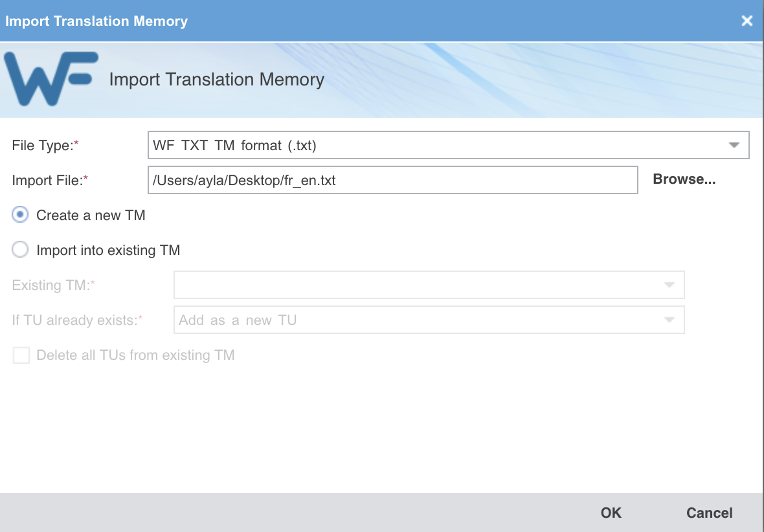Click the Cancel button
This screenshot has height=532, width=764.
[x=710, y=513]
